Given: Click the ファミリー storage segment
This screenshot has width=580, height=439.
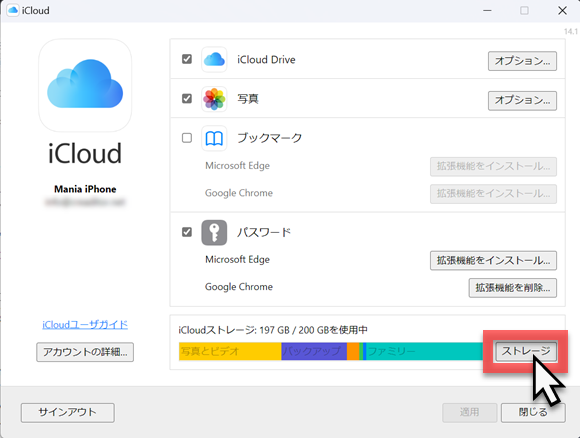Looking at the screenshot, I should coord(425,351).
